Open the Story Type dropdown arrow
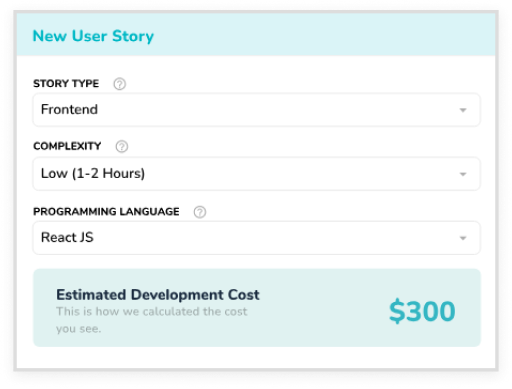Image resolution: width=512 pixels, height=389 pixels. 463,110
